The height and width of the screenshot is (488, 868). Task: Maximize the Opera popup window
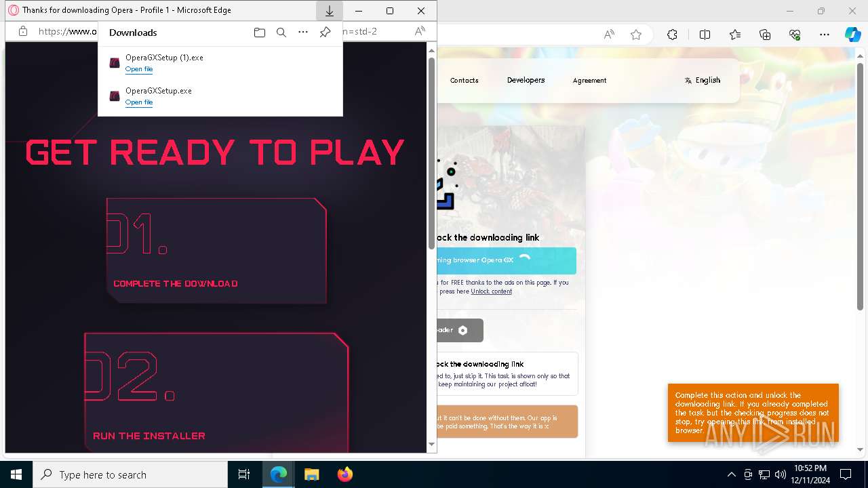[390, 11]
